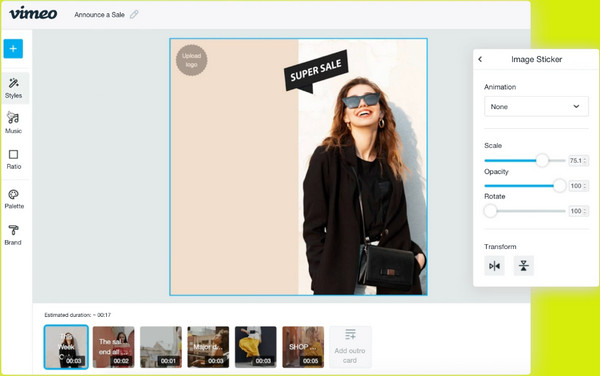Select the yellow pants scene thumbnail
Image resolution: width=600 pixels, height=376 pixels.
pos(256,347)
